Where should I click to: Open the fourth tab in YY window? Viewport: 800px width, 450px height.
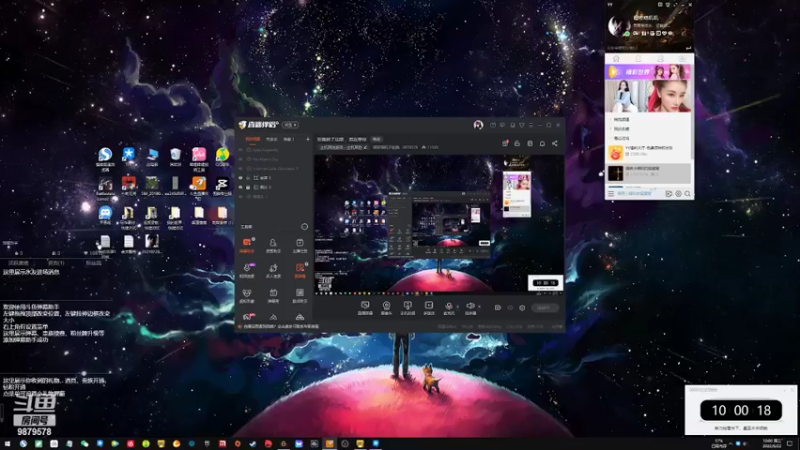682,59
